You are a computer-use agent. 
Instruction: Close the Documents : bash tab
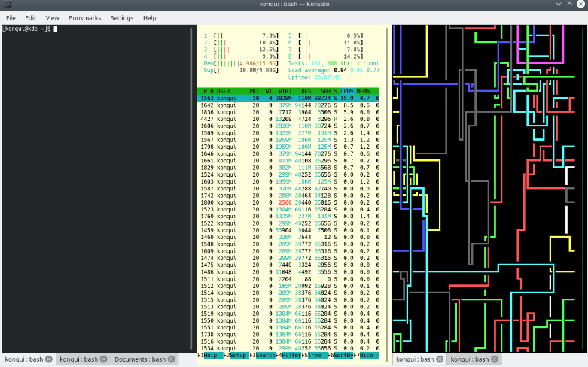point(172,359)
